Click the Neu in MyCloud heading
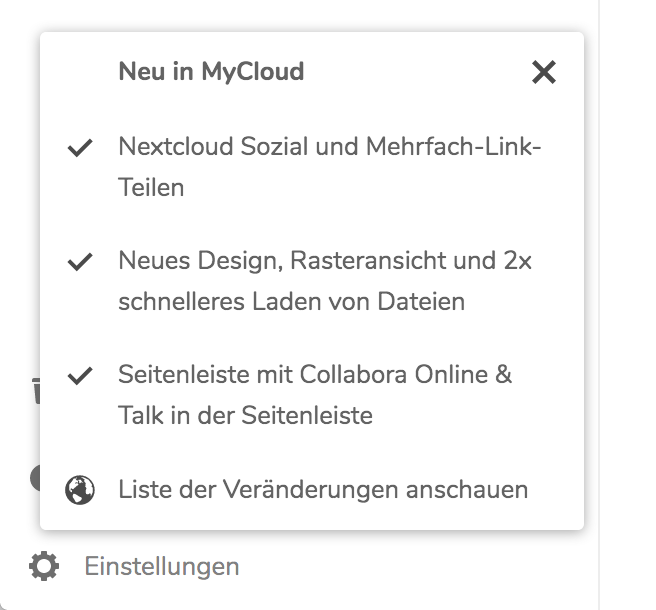Viewport: 656px width, 610px height. coord(211,72)
